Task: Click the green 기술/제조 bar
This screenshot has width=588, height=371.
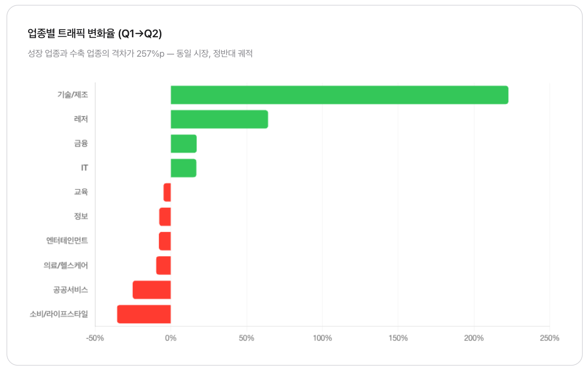Action: pos(339,95)
